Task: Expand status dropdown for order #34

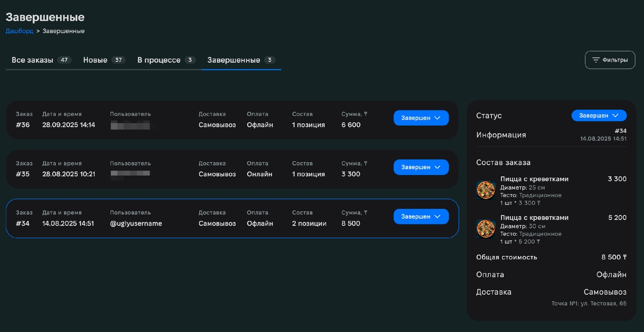Action: (421, 216)
